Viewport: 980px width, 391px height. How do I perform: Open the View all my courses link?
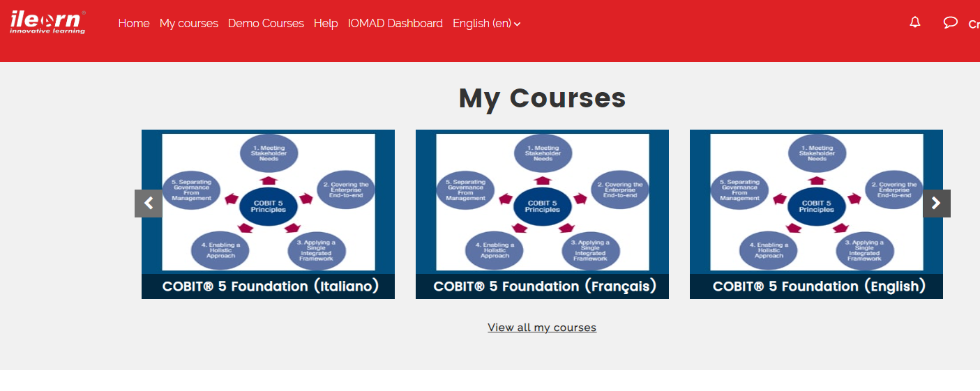pos(542,328)
